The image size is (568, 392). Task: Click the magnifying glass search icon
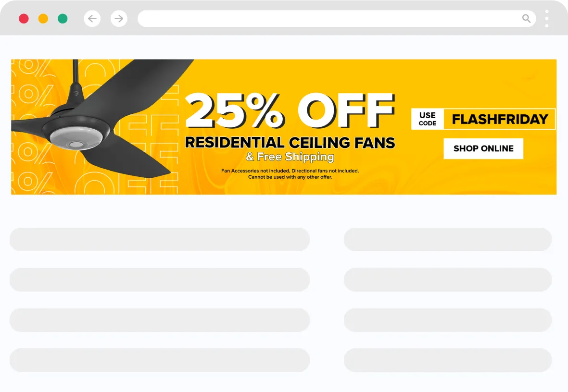coord(526,18)
